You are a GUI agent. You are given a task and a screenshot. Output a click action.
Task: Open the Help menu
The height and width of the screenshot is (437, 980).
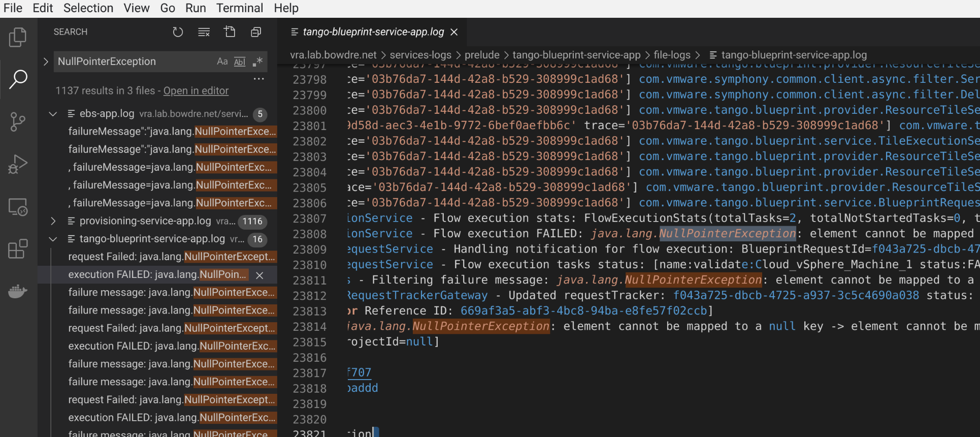[286, 8]
